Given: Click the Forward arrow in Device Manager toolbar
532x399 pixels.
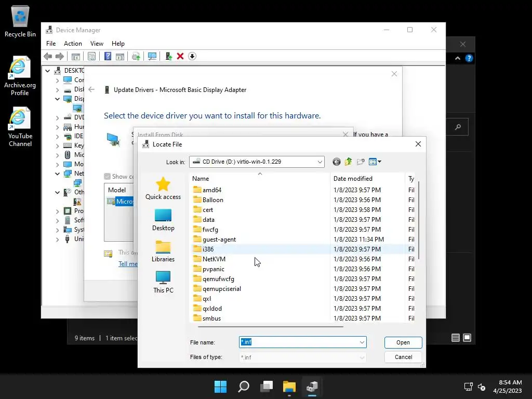Looking at the screenshot, I should pos(60,56).
